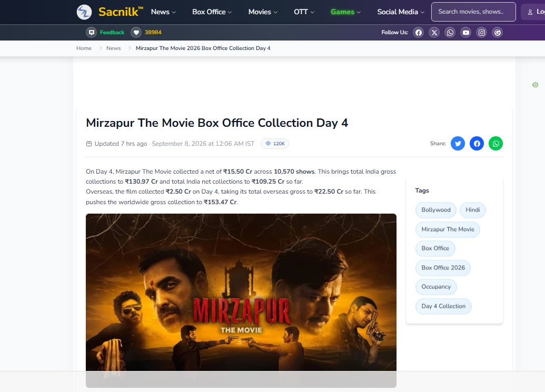Expand the Movies dropdown menu
The image size is (545, 392).
[x=263, y=12]
